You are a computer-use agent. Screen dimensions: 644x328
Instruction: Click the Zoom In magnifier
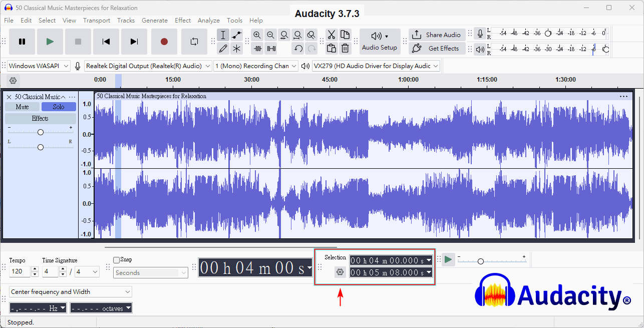pos(257,35)
